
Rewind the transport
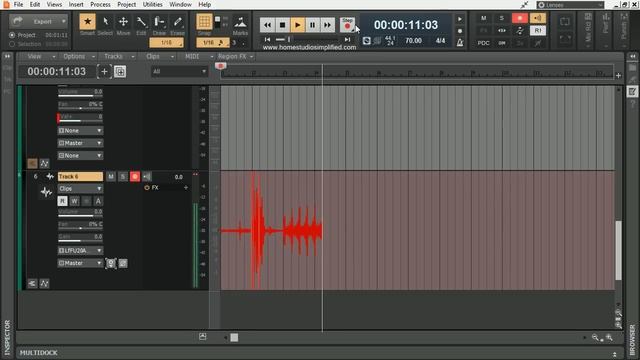[x=267, y=25]
